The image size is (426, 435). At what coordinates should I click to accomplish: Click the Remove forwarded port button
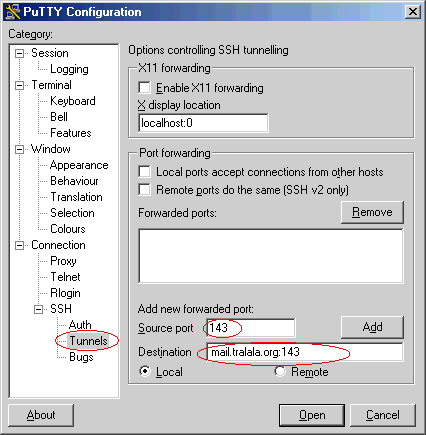tap(372, 212)
